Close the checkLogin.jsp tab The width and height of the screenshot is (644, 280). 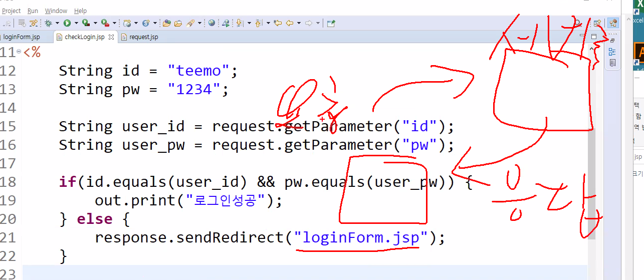pyautogui.click(x=111, y=37)
